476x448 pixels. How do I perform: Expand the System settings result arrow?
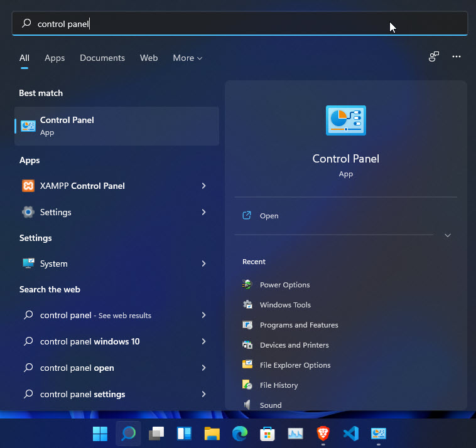coord(203,264)
